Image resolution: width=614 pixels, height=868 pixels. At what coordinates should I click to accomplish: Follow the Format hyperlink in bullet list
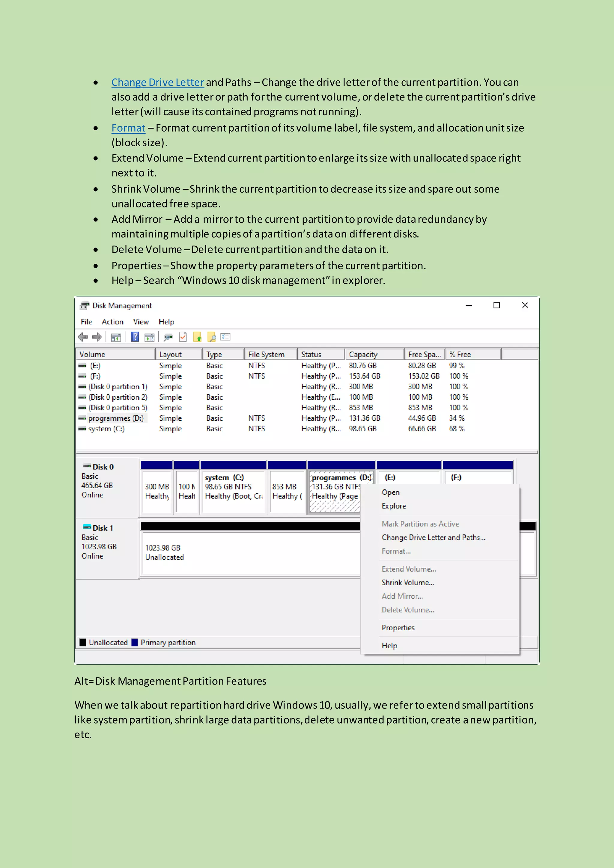[x=128, y=128]
